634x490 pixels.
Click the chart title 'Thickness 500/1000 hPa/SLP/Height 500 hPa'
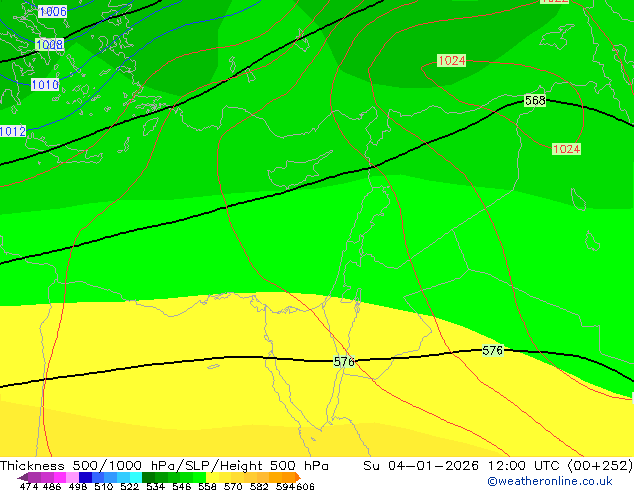164,466
